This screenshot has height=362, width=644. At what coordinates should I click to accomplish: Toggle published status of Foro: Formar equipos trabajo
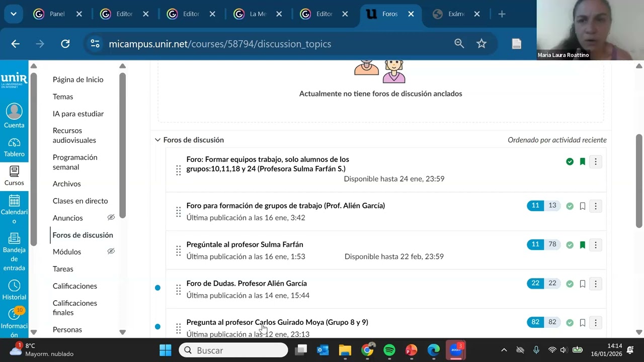(x=570, y=161)
